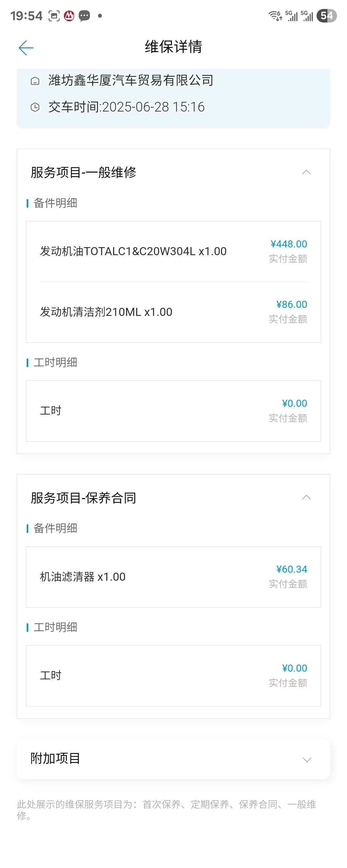
Task: Tap the 维保详情 page title
Action: (173, 47)
